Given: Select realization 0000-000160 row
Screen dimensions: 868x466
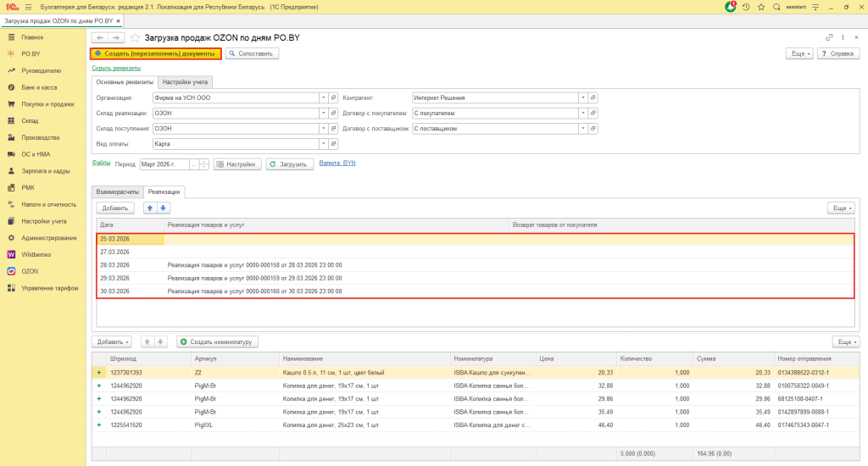Looking at the screenshot, I should click(x=476, y=291).
